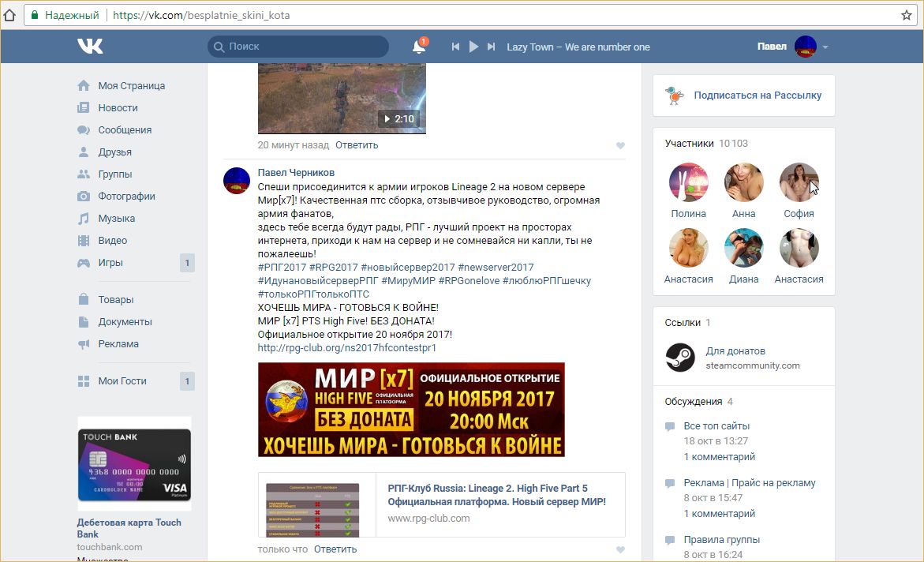Click the browser home icon

tap(10, 15)
